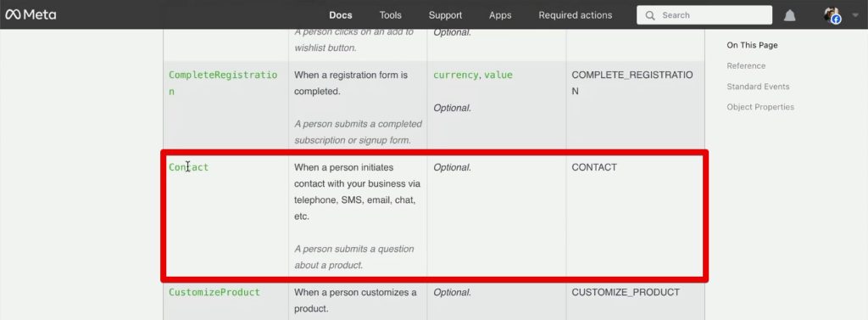Click the Contact event name
Screen dimensions: 868x320
[189, 167]
